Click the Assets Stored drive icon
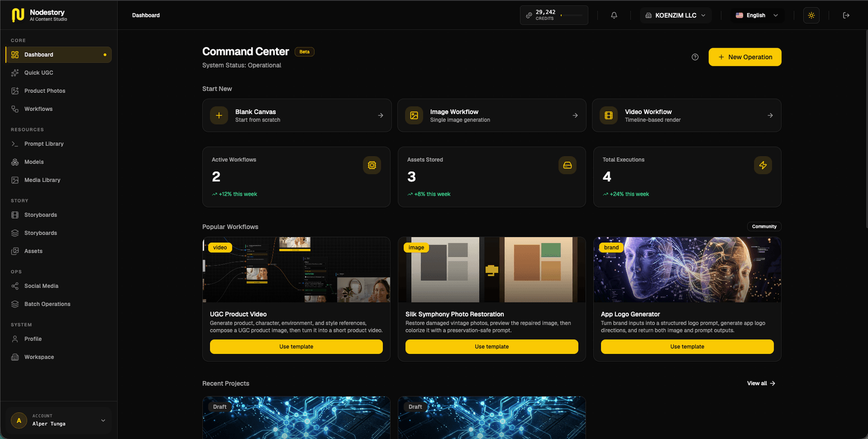 (x=567, y=165)
